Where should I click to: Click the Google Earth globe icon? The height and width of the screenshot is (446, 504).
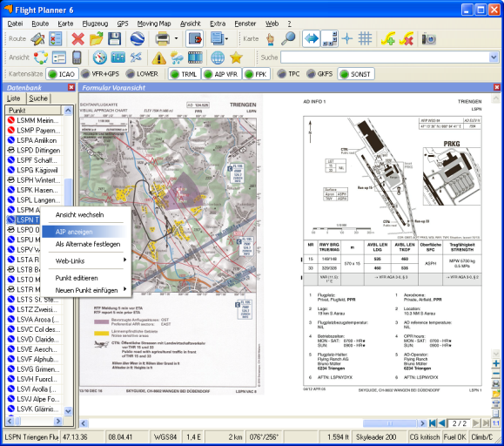(x=138, y=39)
